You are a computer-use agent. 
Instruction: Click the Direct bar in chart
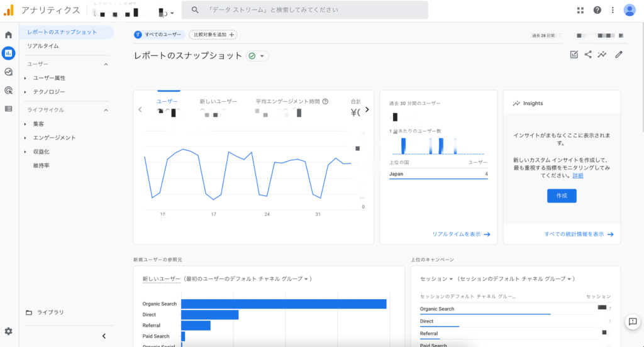(x=210, y=314)
